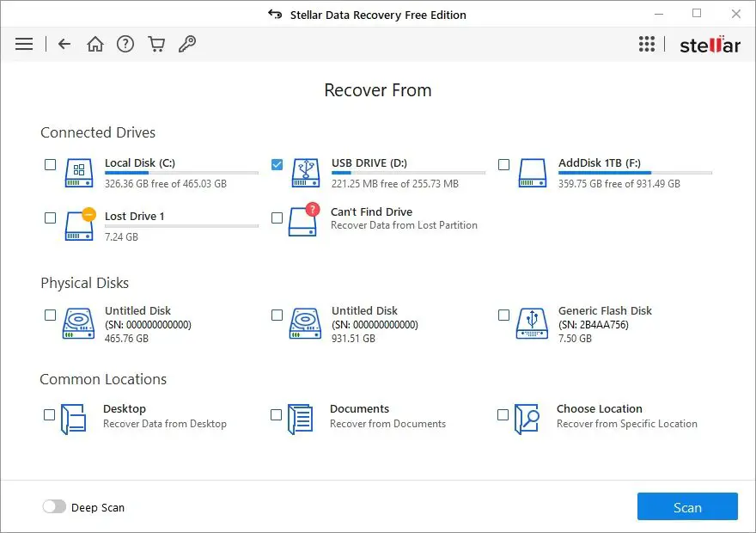Click '359.75 GB free of 931.49 GB' text

(619, 184)
